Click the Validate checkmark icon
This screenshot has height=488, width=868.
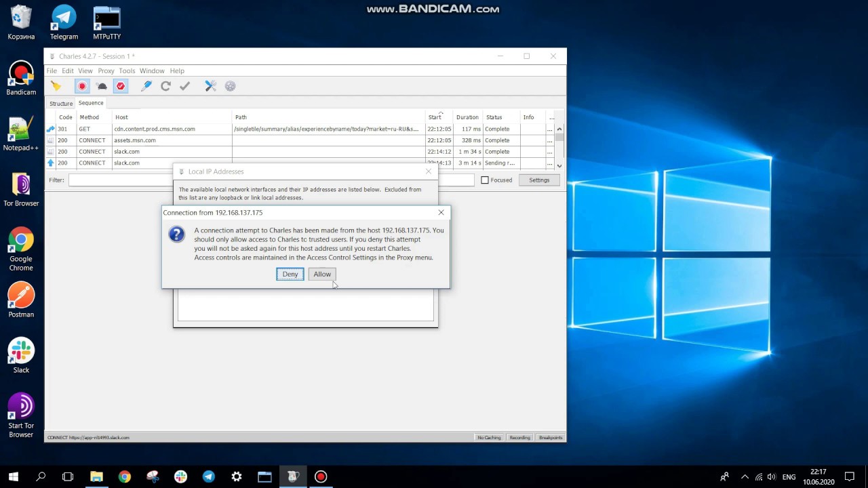185,86
